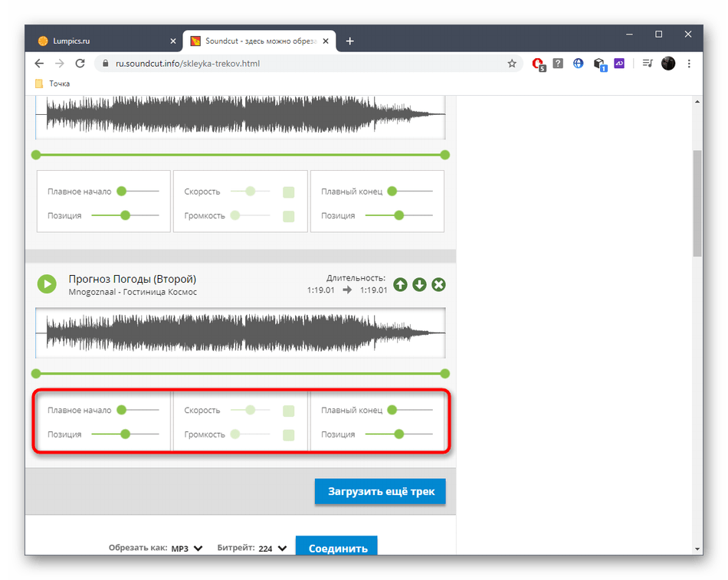Move Прогноз Погоды track down with arrow icon
This screenshot has height=580, width=728.
tap(419, 284)
